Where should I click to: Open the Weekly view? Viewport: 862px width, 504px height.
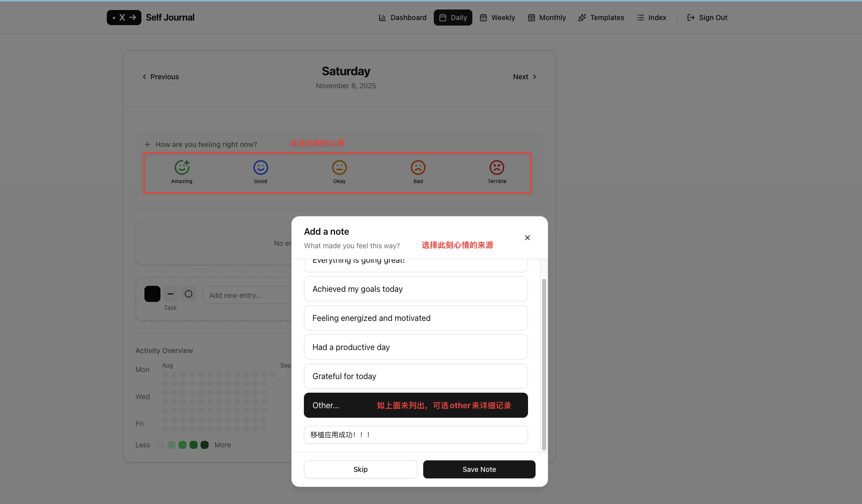[x=497, y=18]
